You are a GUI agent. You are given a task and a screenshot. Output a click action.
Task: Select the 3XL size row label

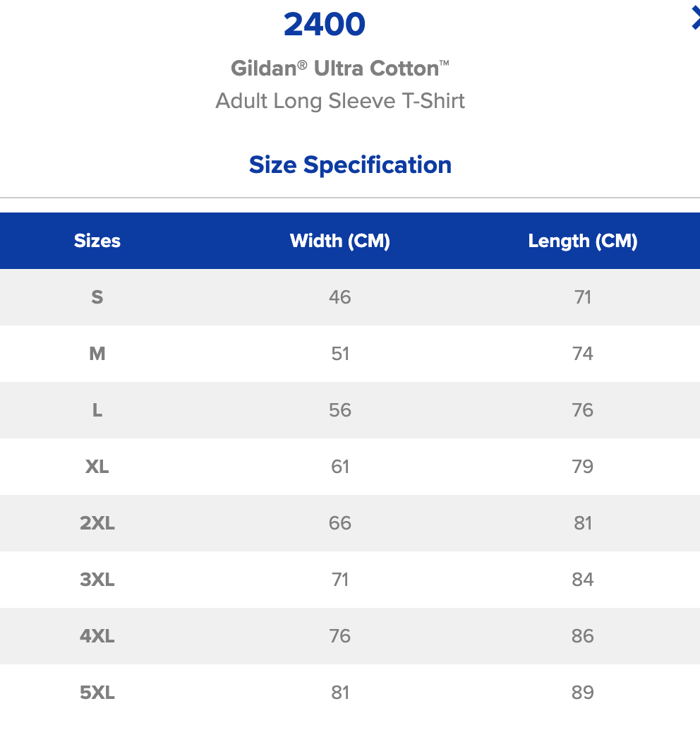pyautogui.click(x=97, y=580)
